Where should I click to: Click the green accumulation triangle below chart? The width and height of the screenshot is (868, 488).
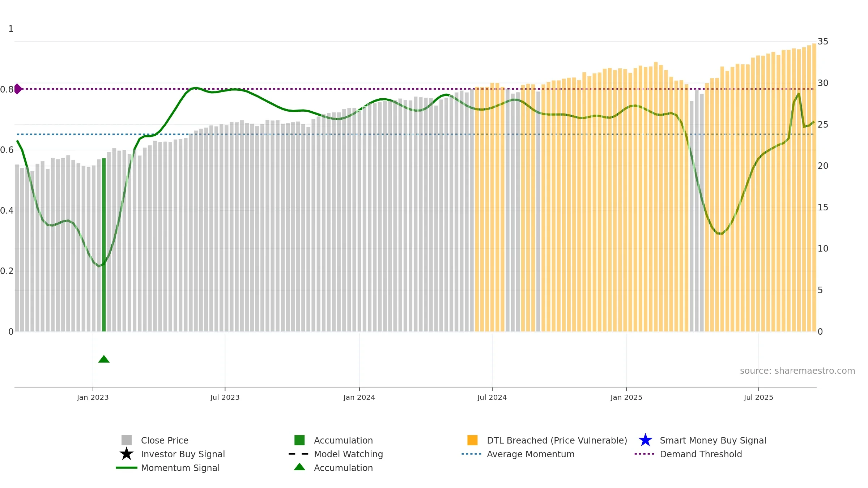[104, 359]
